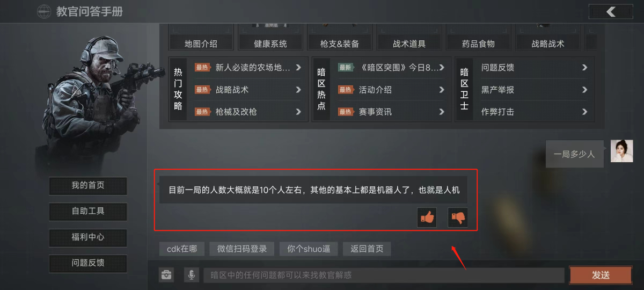
Task: Open 自助工具 from the sidebar
Action: [x=88, y=212]
